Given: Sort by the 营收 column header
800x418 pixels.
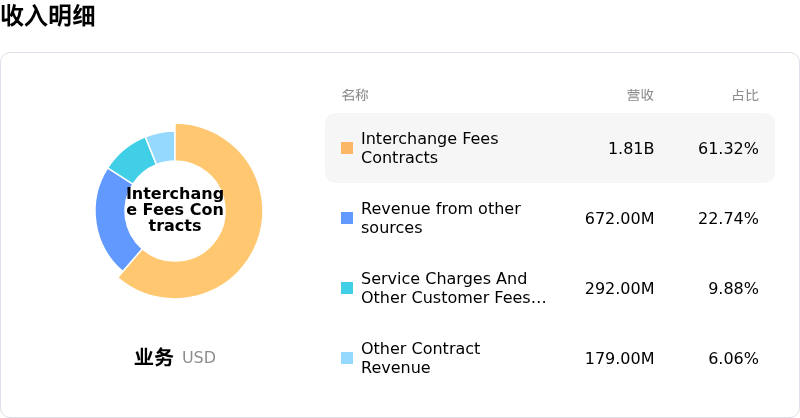Looking at the screenshot, I should pos(640,95).
